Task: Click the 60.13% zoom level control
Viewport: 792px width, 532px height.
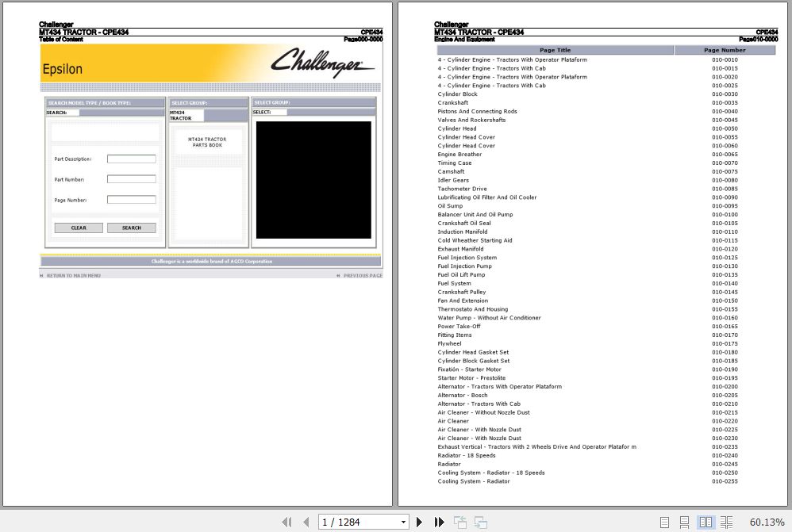Action: 766,522
